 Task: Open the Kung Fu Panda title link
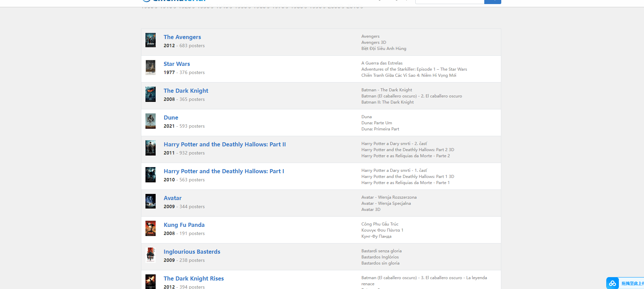(184, 225)
